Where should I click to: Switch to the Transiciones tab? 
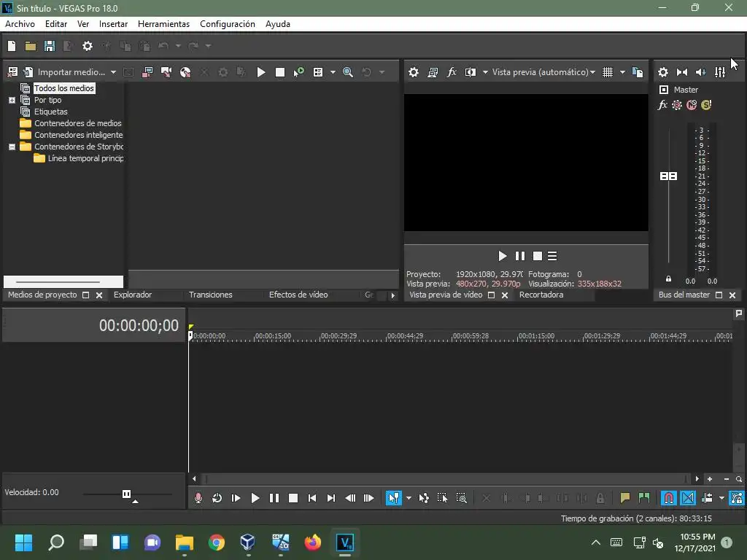click(x=211, y=295)
